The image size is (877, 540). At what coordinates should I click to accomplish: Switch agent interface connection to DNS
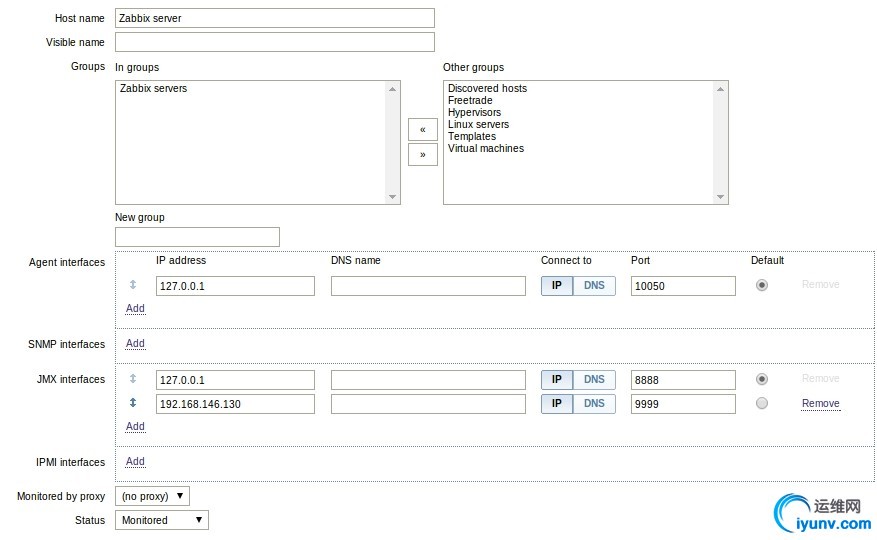pos(594,285)
